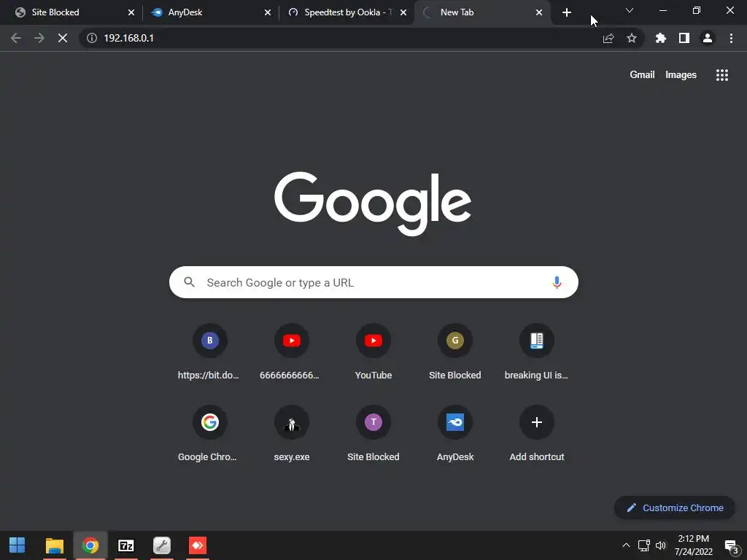Open the Extensions puzzle icon
This screenshot has width=747, height=560.
point(661,38)
